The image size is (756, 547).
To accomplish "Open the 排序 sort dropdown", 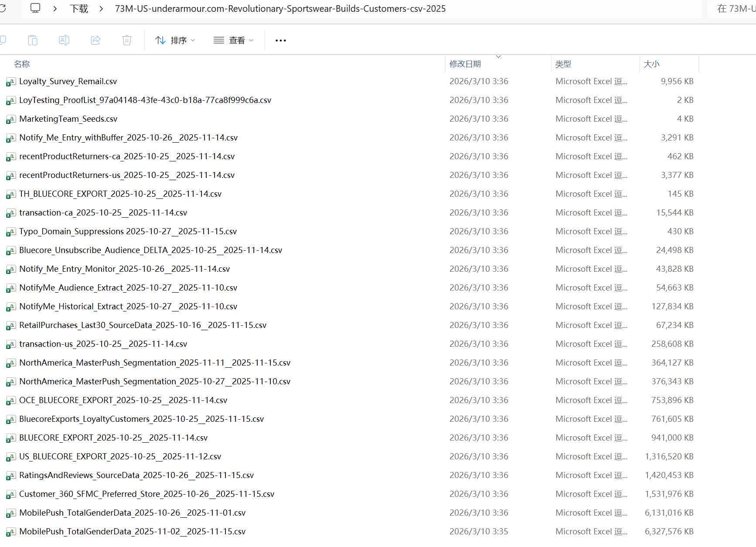I will 175,40.
